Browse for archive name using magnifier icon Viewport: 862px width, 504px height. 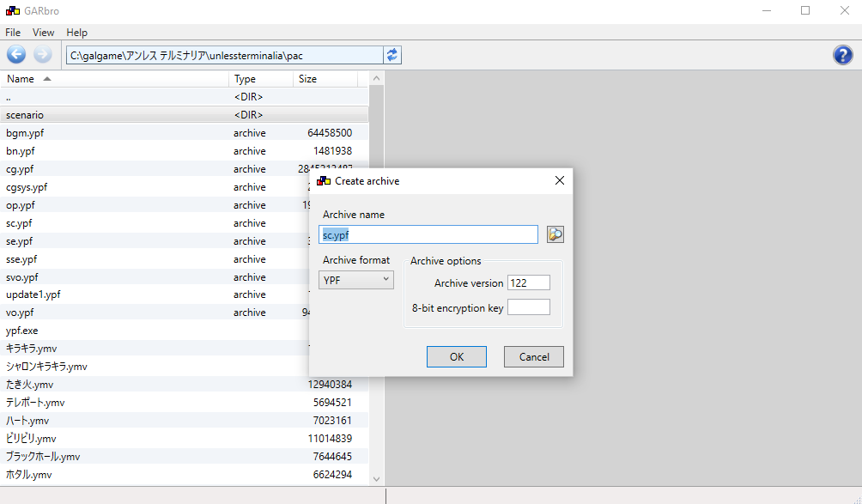[x=555, y=234]
